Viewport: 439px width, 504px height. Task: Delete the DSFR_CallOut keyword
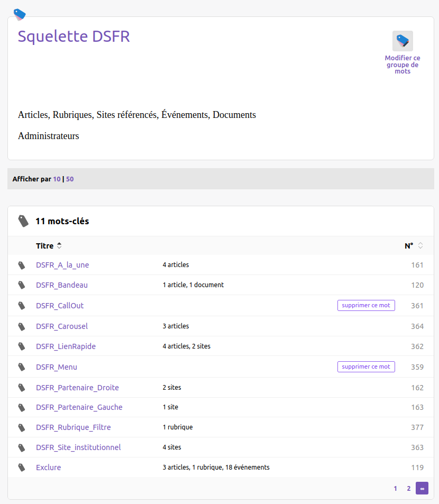(x=366, y=306)
